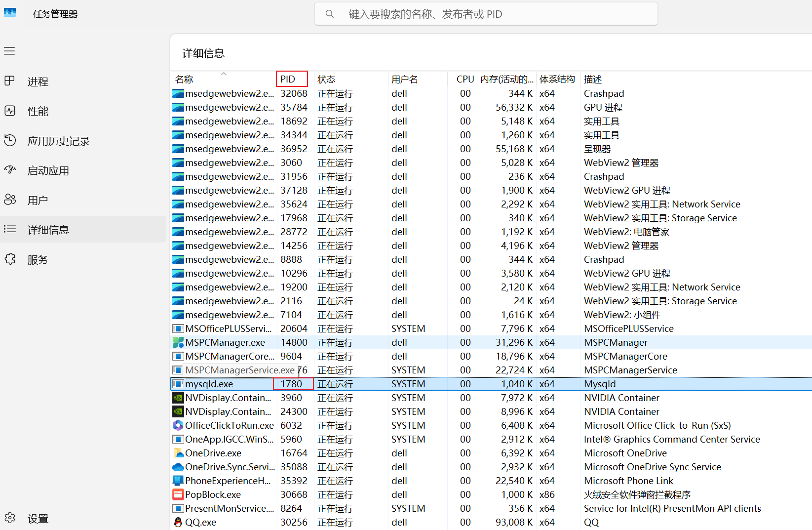The image size is (812, 530).
Task: Sort processes by PID column
Action: click(288, 79)
